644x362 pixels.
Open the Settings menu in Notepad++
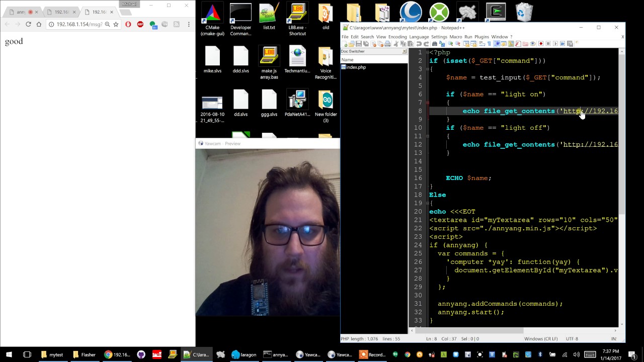point(439,37)
